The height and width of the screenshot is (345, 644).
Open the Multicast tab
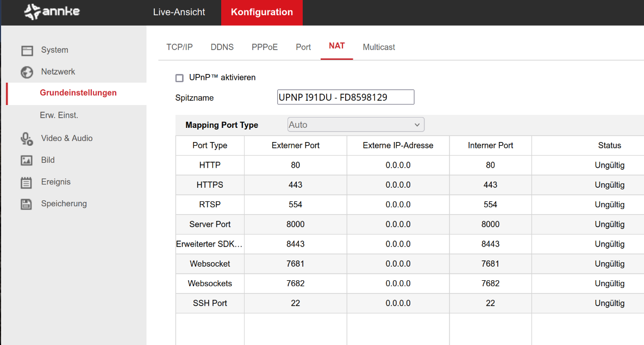[379, 47]
